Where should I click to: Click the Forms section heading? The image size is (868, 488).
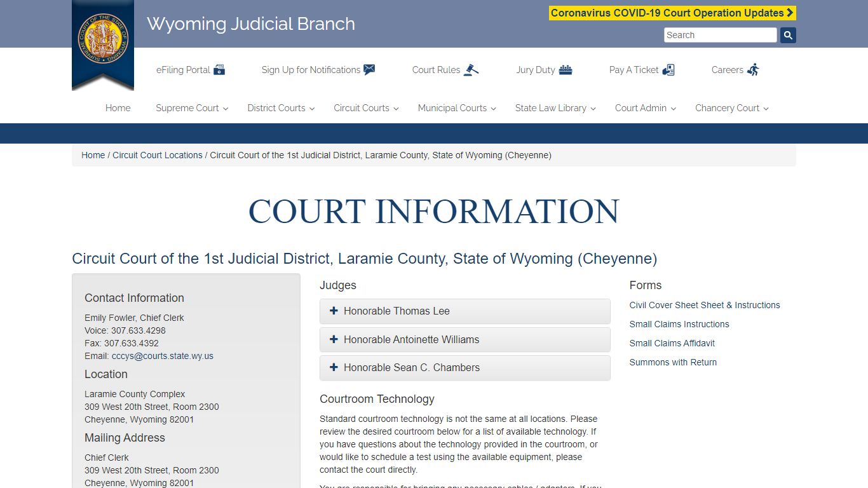click(x=646, y=285)
